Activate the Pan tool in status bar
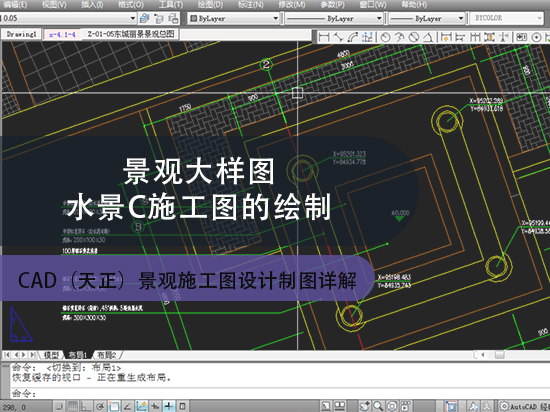This screenshot has width=550, height=412. coord(364,406)
